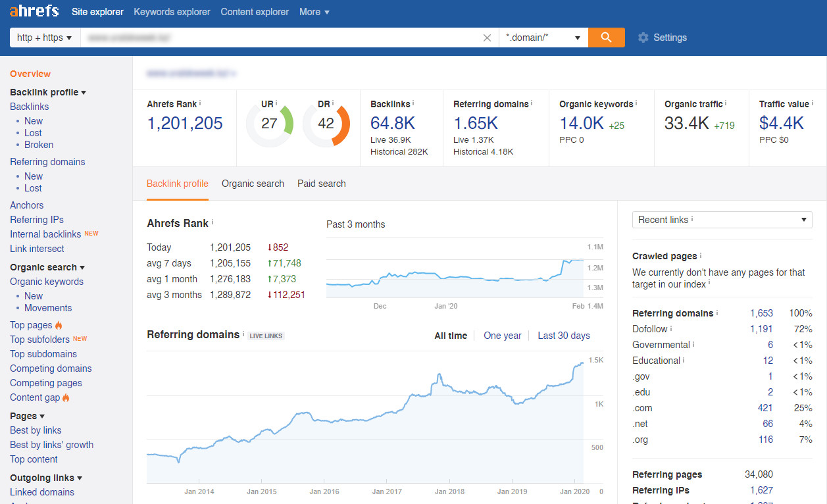
Task: Open the http + https protocol dropdown
Action: [x=45, y=38]
